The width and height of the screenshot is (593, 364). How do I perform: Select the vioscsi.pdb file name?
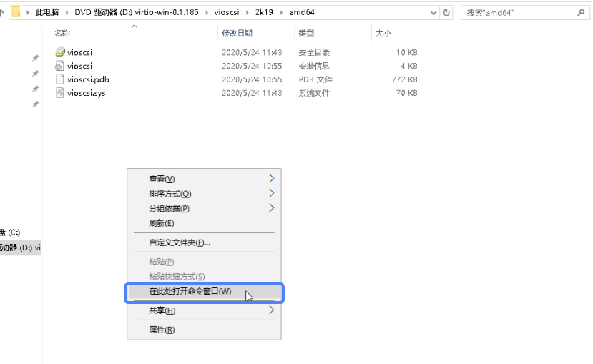pos(88,79)
